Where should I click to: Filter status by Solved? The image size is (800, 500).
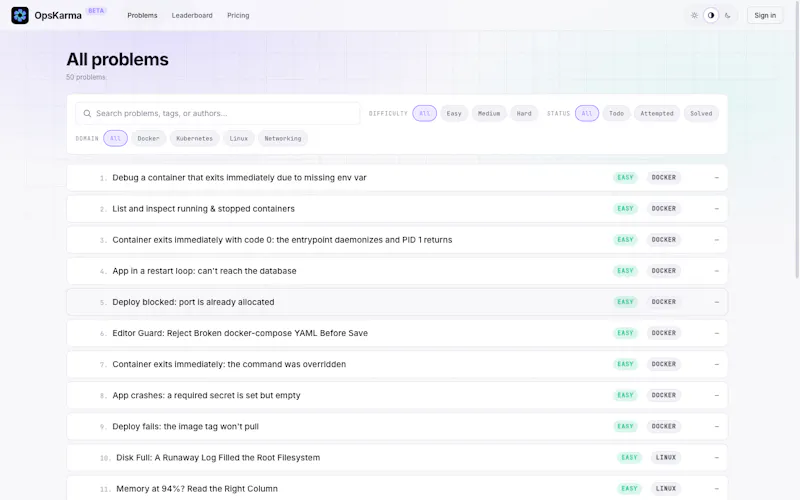click(x=701, y=113)
